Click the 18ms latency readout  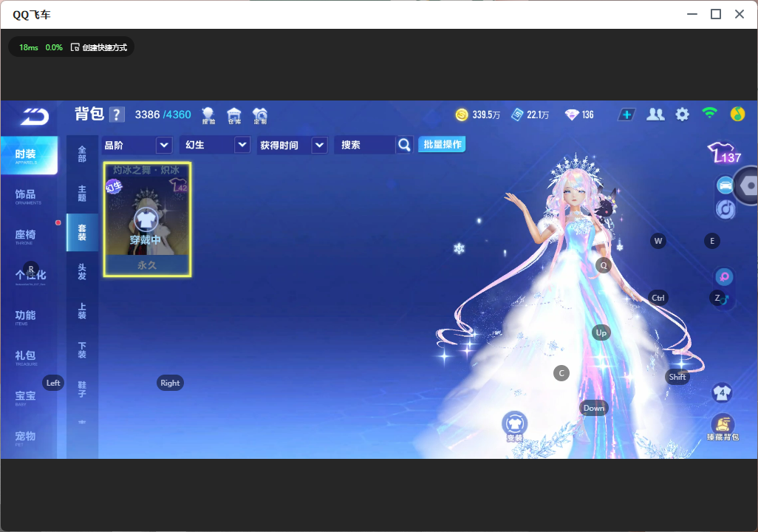[x=29, y=47]
